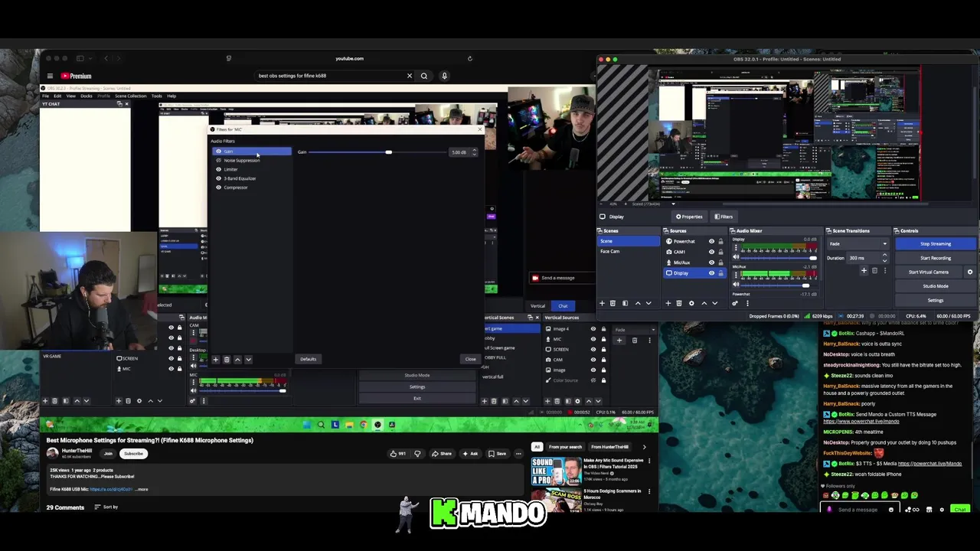Clear the YouTube search box
This screenshot has height=551, width=980.
409,76
